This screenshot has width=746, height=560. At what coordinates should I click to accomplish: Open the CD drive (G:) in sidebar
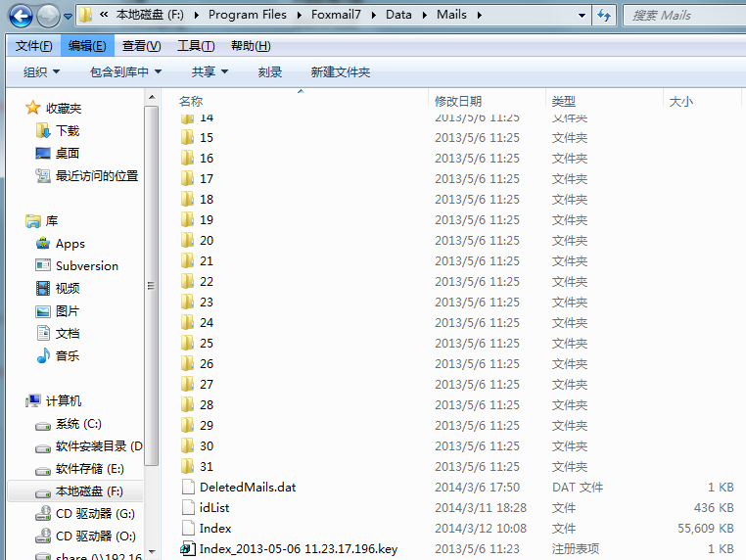(95, 514)
